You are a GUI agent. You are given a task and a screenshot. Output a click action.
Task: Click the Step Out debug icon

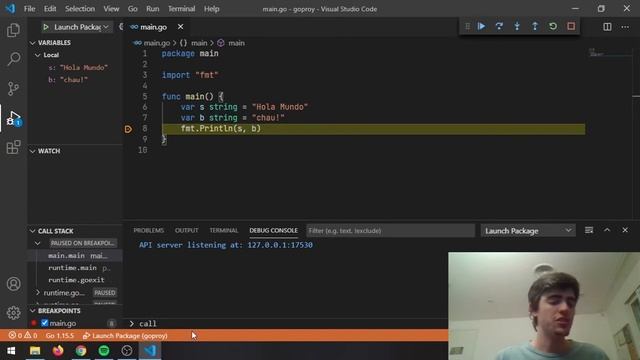coord(535,27)
